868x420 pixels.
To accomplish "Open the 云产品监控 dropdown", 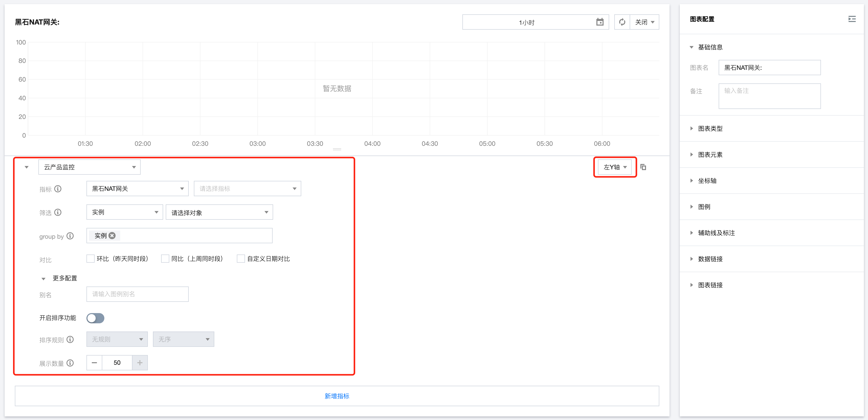I will coord(89,167).
